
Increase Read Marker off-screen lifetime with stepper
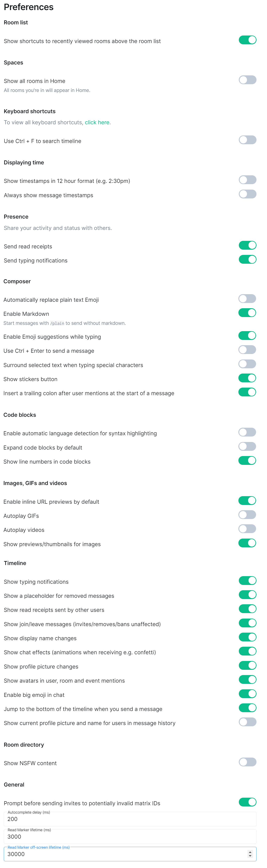tap(250, 852)
